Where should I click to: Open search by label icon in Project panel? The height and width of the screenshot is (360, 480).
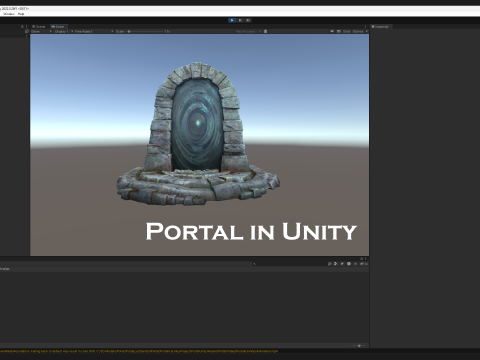(x=342, y=264)
